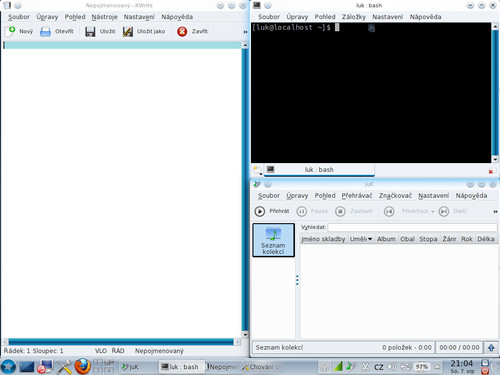This screenshot has height=375, width=500.
Task: Sort by Jméno skladby column
Action: (x=323, y=239)
